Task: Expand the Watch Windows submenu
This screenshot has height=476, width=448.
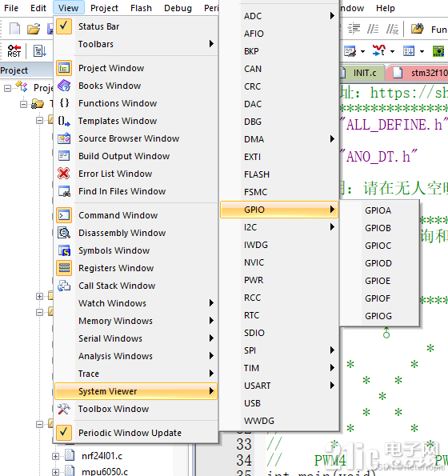Action: tap(136, 303)
